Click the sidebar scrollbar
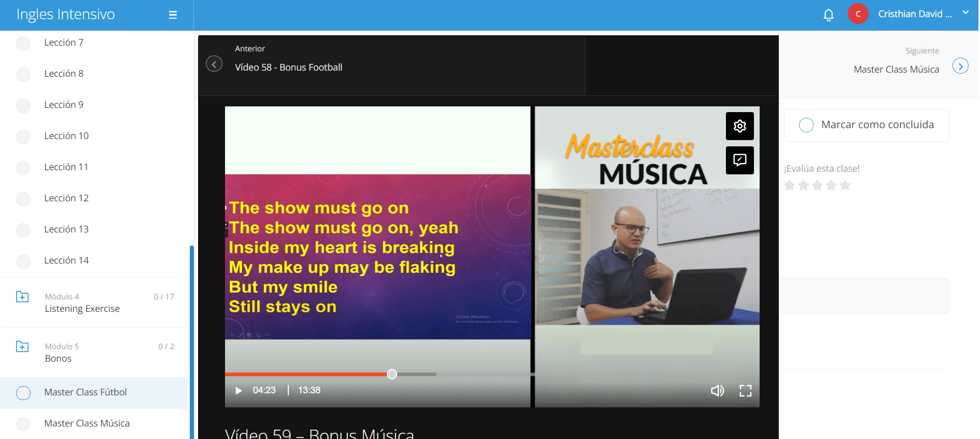This screenshot has width=980, height=439. point(192,342)
